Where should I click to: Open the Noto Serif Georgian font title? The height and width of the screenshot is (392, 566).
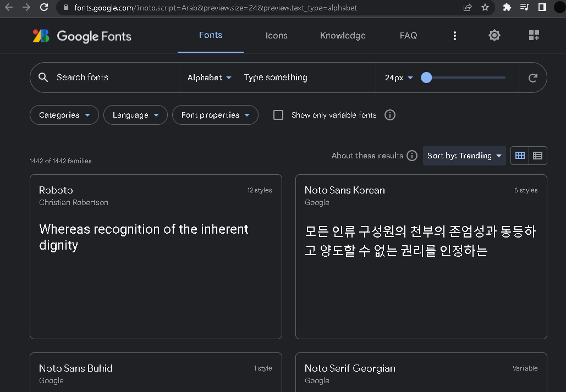350,368
